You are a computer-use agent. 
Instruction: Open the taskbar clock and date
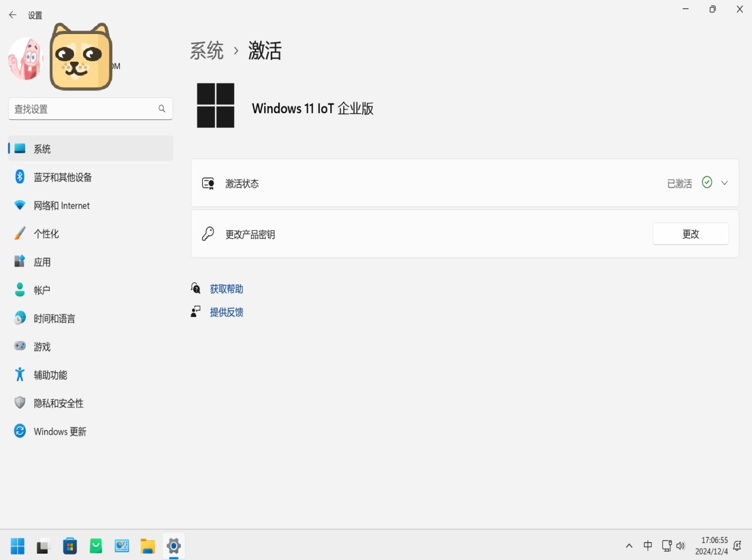coord(711,546)
